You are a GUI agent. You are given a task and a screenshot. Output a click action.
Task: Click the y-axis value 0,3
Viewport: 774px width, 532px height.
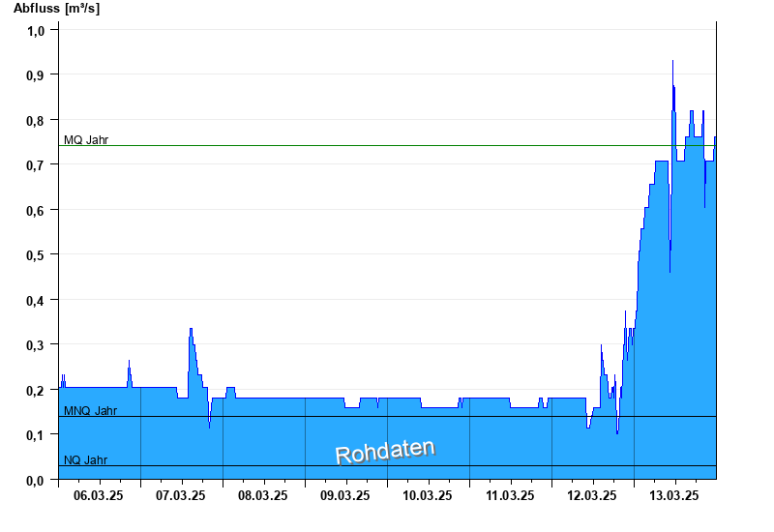(36, 345)
